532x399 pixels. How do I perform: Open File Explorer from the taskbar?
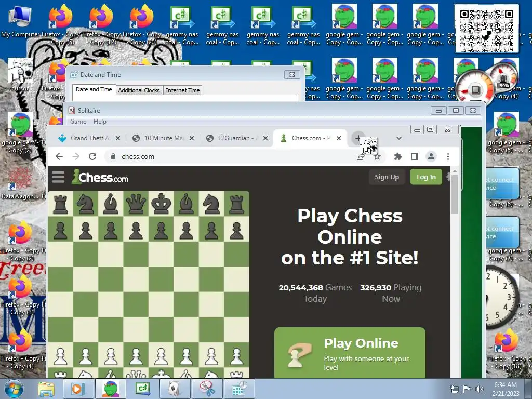click(46, 389)
